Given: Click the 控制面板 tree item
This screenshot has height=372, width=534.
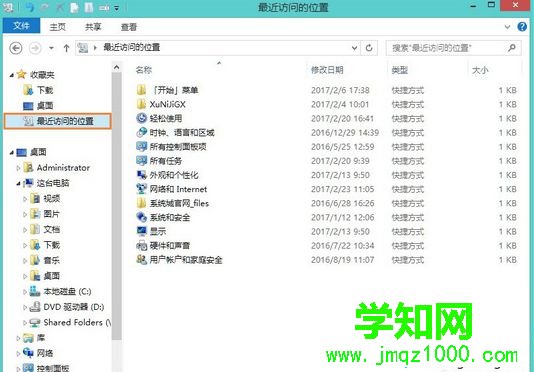Looking at the screenshot, I should 53,368.
